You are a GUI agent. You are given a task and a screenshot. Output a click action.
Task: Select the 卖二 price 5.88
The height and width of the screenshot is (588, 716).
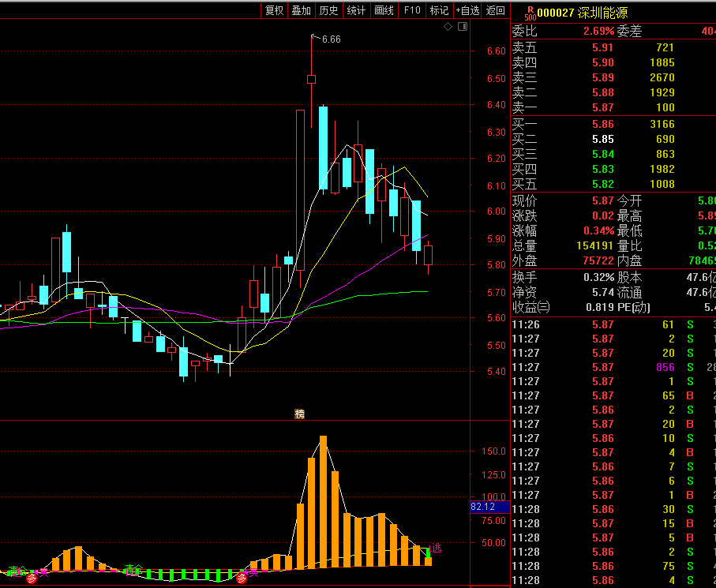click(603, 92)
